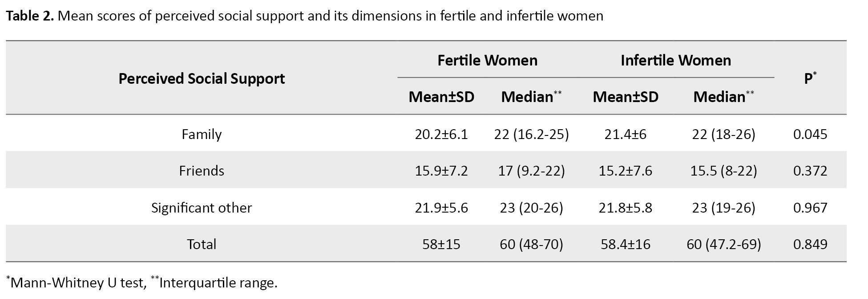Image resolution: width=868 pixels, height=299 pixels.
Task: Select the 60 (47.2-69) Total median cell
Action: 723,244
